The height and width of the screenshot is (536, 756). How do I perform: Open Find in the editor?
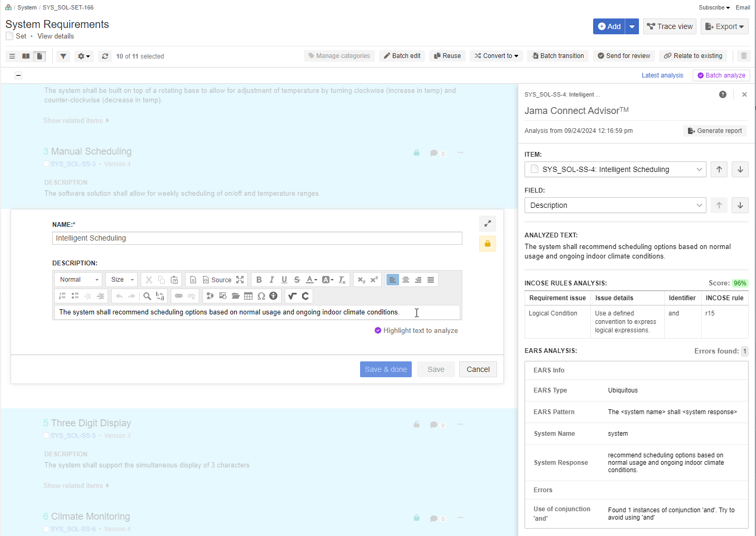tap(147, 296)
